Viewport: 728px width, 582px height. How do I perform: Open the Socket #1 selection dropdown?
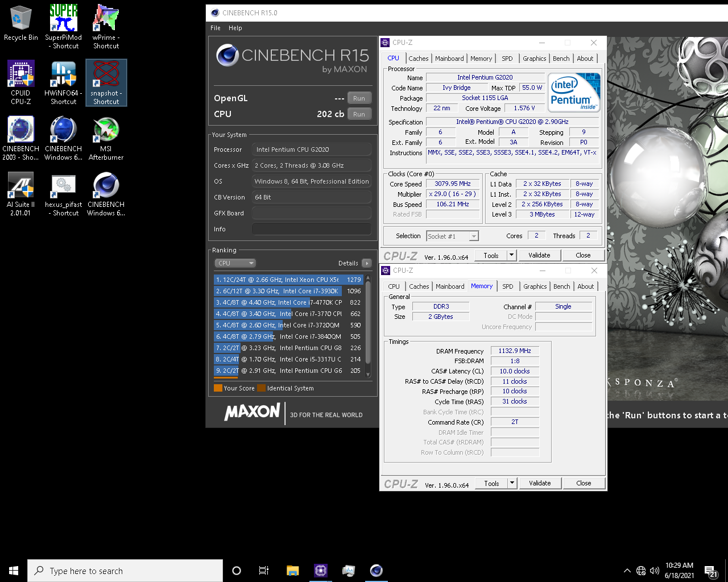[453, 236]
